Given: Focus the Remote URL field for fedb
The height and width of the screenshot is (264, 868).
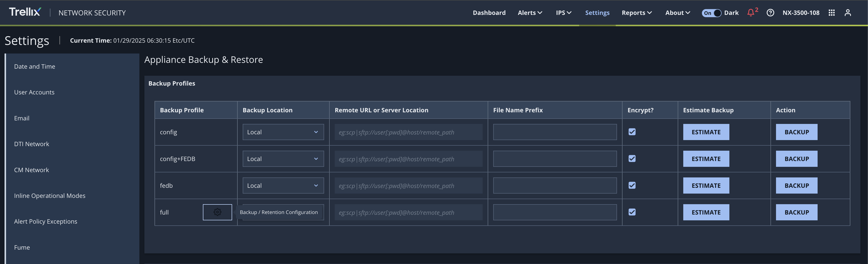Looking at the screenshot, I should pos(408,185).
